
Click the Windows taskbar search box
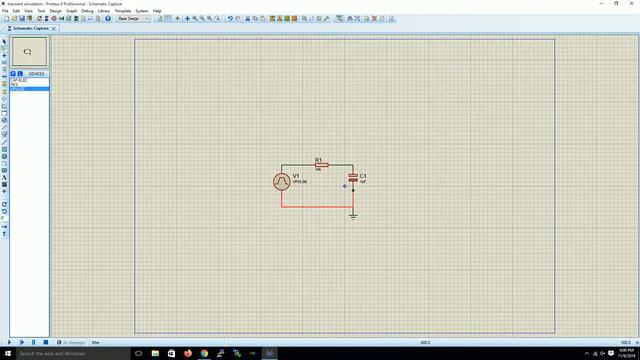[73, 353]
